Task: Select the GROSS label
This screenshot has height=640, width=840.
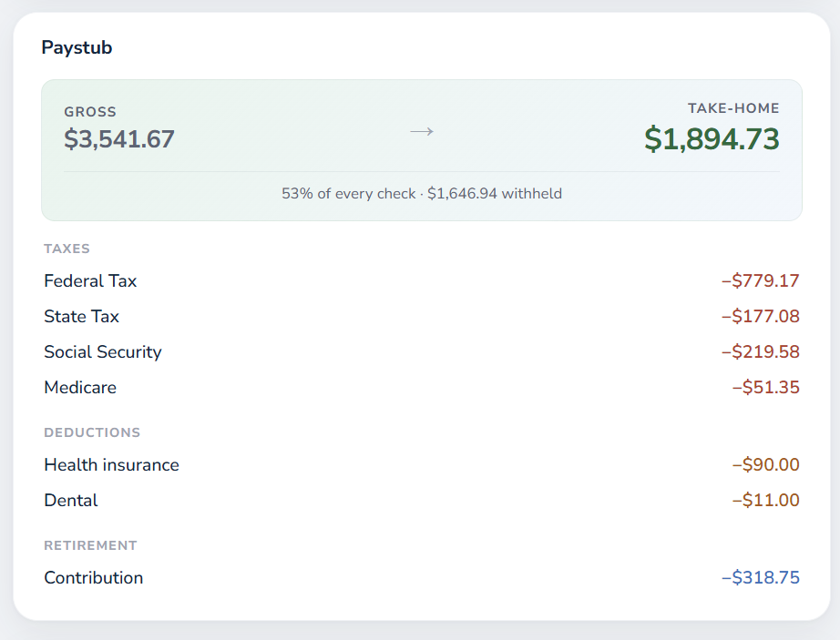Action: (x=90, y=112)
